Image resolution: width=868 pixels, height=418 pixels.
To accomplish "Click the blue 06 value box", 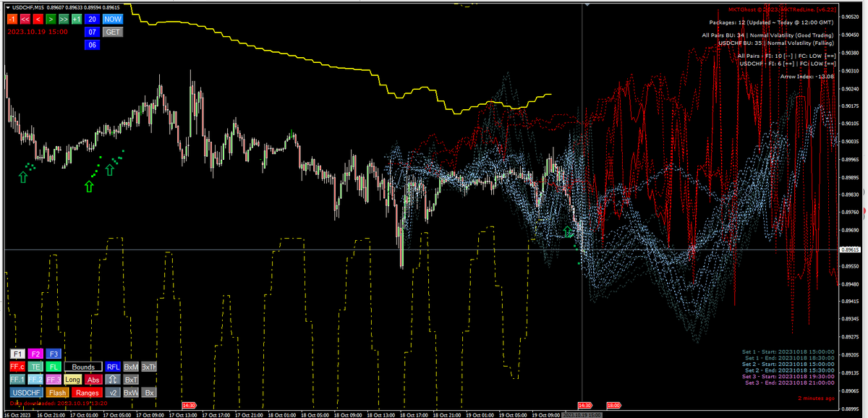I will 92,45.
